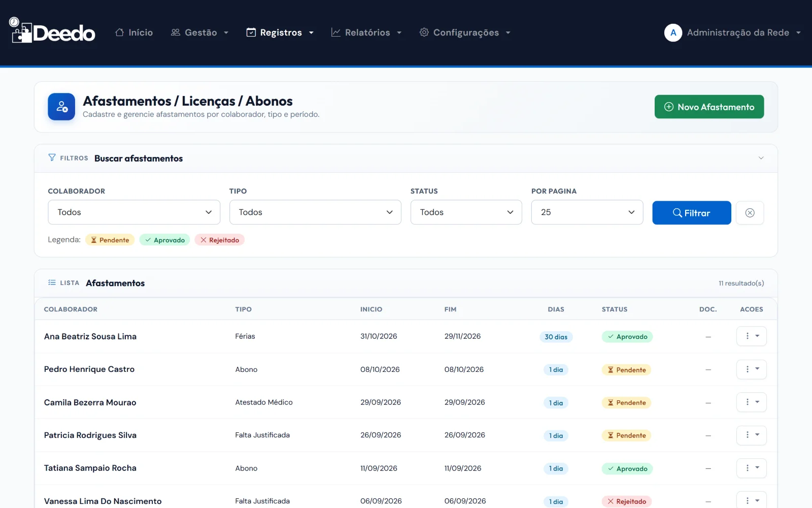The height and width of the screenshot is (508, 812).
Task: Open actions menu for Pedro Henrique Castro
Action: click(752, 369)
